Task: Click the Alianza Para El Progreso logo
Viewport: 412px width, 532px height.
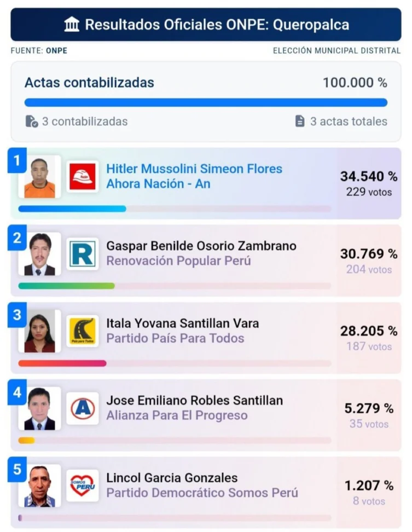Action: (x=83, y=408)
